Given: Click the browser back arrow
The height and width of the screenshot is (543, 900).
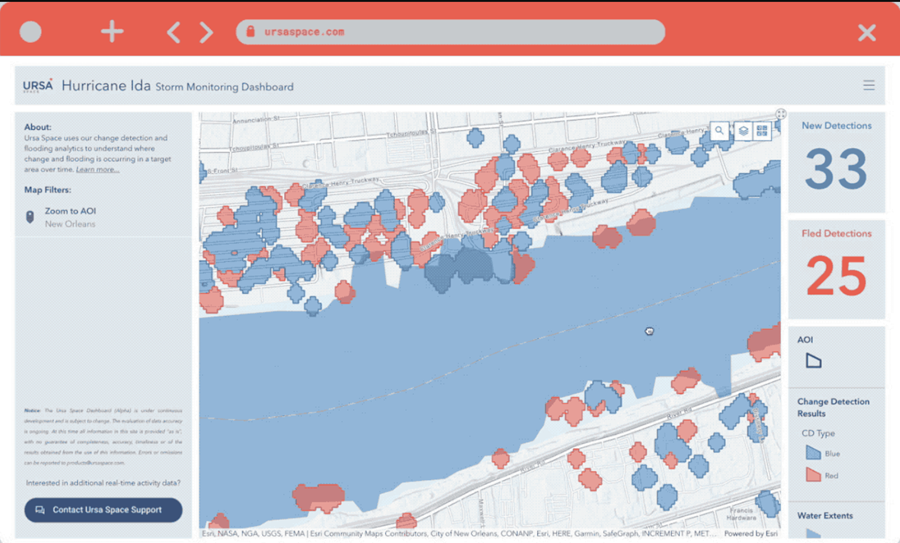Looking at the screenshot, I should pyautogui.click(x=173, y=32).
